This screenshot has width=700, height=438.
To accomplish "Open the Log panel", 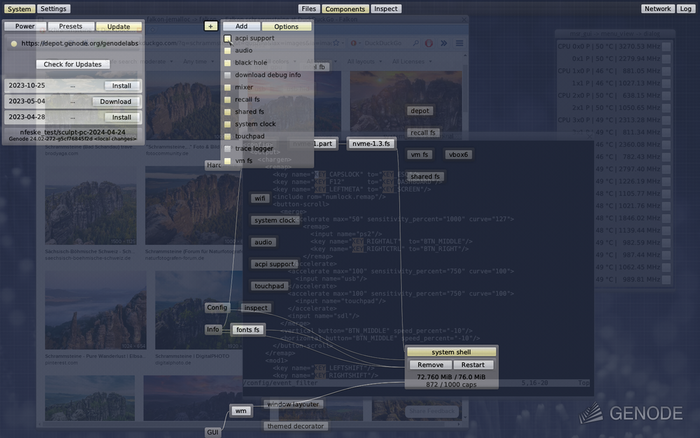I will pyautogui.click(x=686, y=8).
